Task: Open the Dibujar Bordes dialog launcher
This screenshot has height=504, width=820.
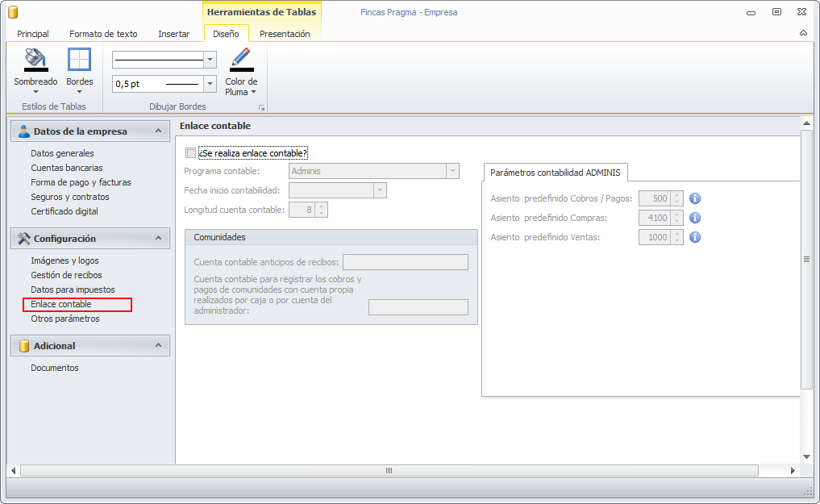Action: tap(260, 107)
